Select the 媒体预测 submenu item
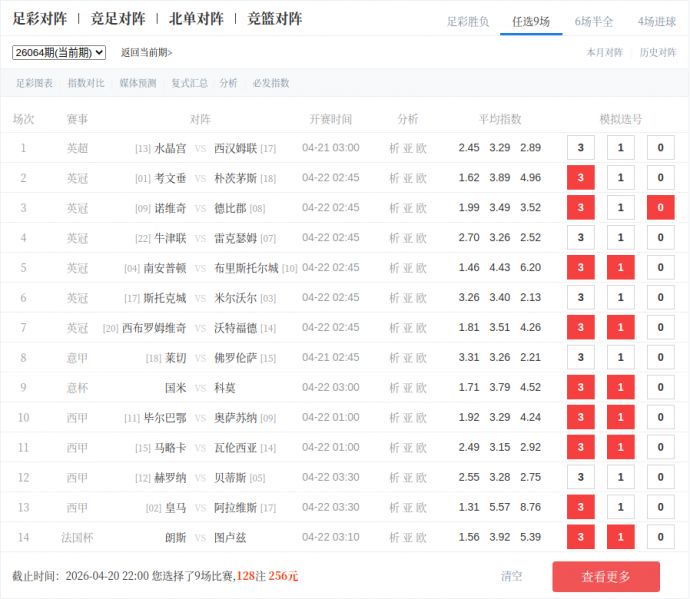Viewport: 690px width, 599px height. pos(137,83)
